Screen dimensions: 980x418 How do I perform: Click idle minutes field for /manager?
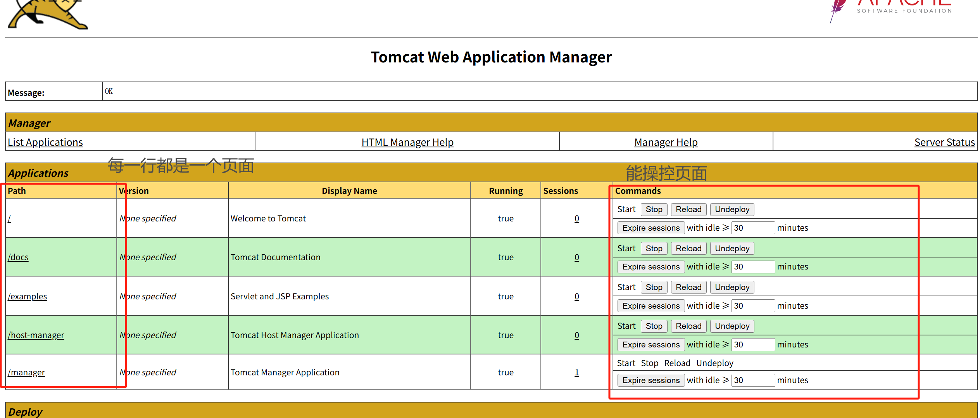tap(753, 380)
